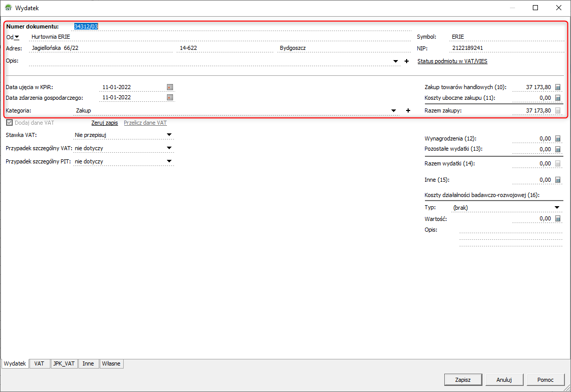Click Zakup towarów handlowych value 37 173,80
The image size is (571, 392).
[x=533, y=87]
